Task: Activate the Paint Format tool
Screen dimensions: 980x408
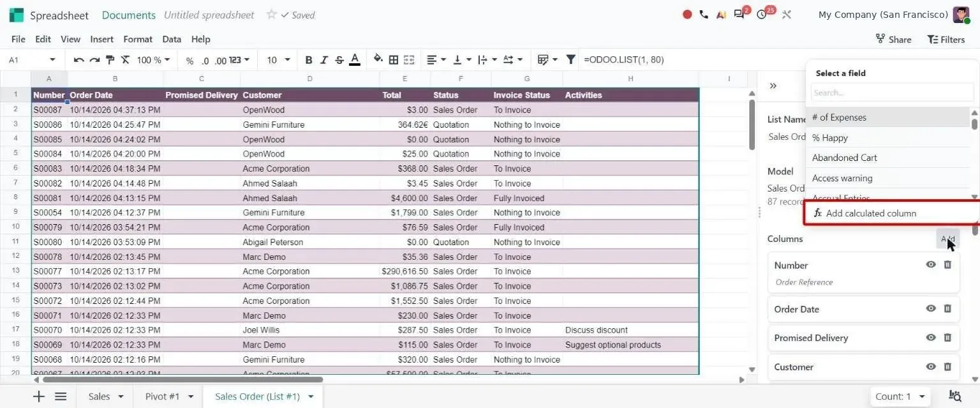Action: coord(110,60)
